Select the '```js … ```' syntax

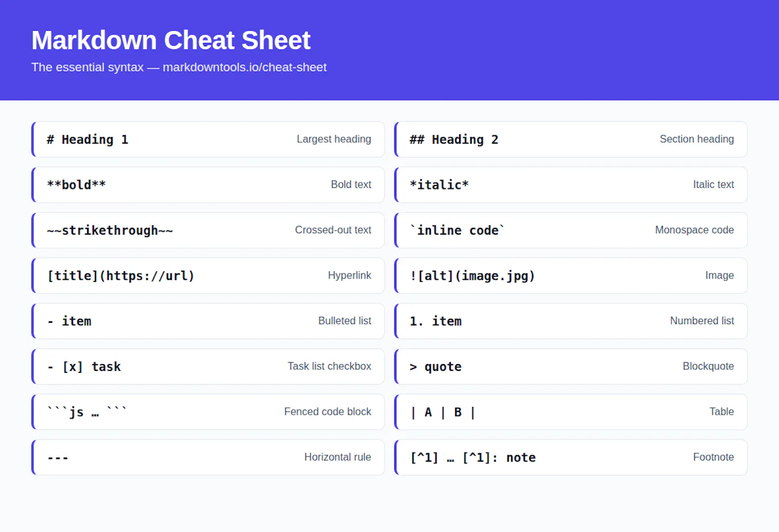click(x=87, y=412)
